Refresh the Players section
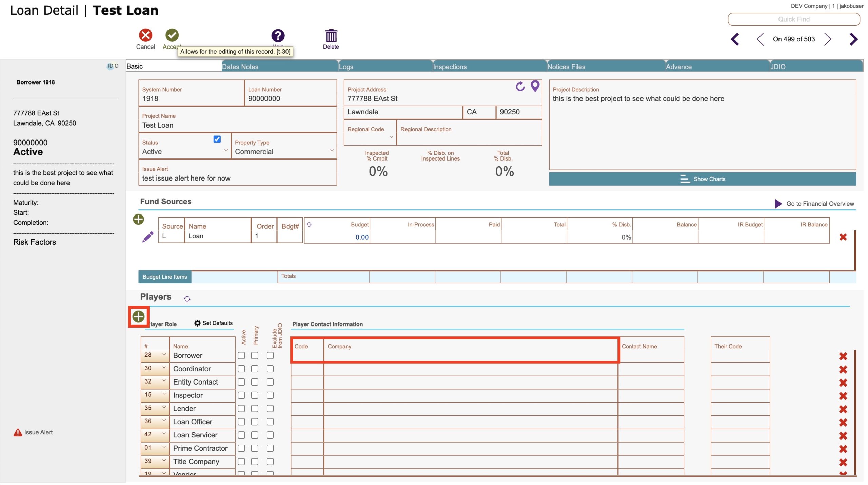Viewport: 868px width, 485px height. point(187,299)
